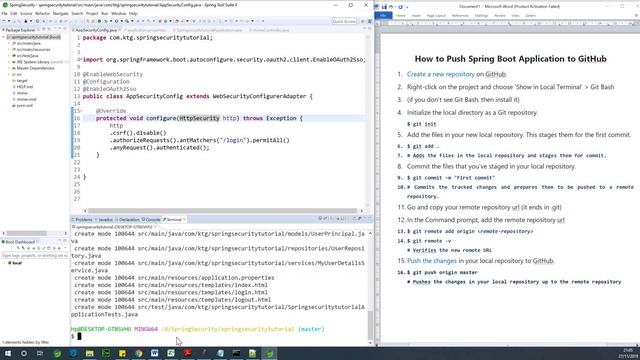Image resolution: width=640 pixels, height=360 pixels.
Task: Click the Boot Dashboard filter text field
Action: pyautogui.click(x=35, y=256)
